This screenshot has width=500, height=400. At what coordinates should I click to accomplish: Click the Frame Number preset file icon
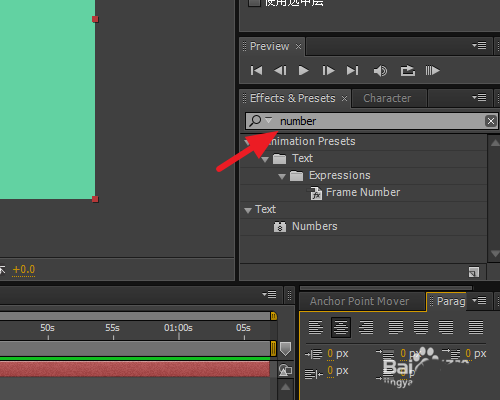(316, 193)
